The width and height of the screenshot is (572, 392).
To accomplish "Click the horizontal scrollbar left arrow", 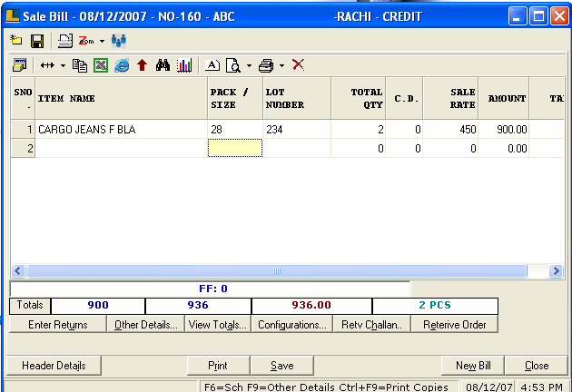I will click(x=18, y=271).
